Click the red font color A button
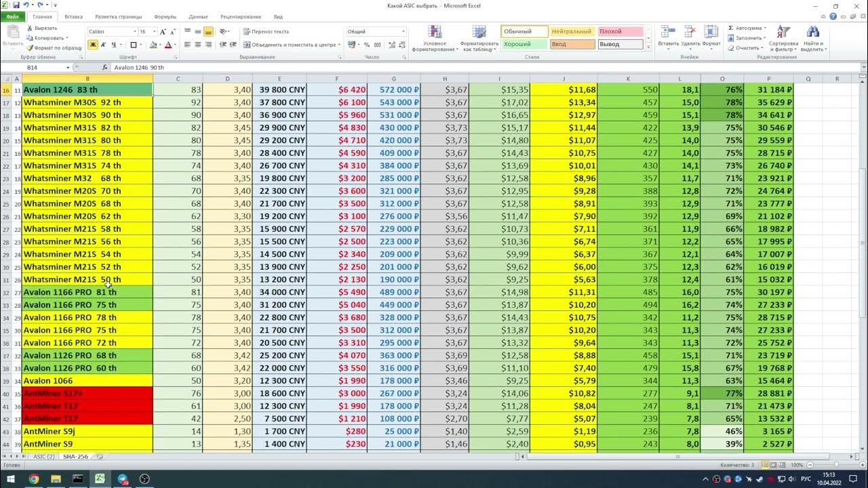 [x=168, y=45]
